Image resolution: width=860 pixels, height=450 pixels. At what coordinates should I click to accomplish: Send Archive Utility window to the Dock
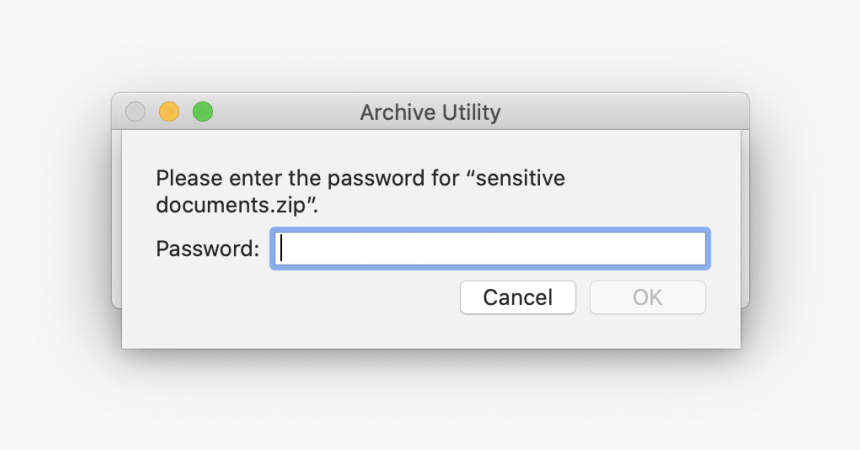click(x=169, y=112)
